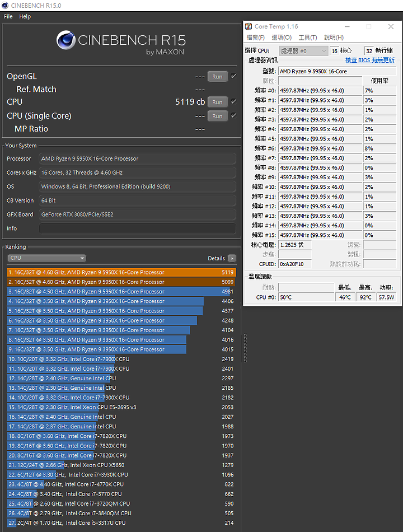Open the 選項(O) menu in Core Temp
The width and height of the screenshot is (403, 532).
282,38
